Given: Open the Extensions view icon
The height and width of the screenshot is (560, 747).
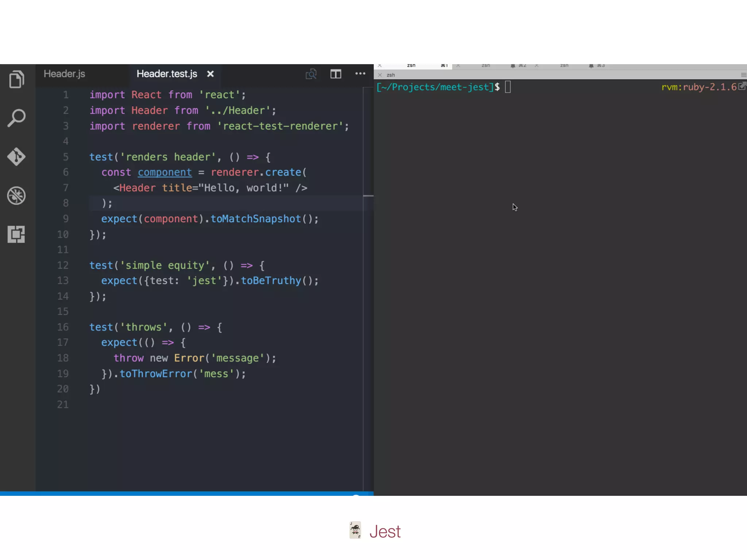Looking at the screenshot, I should coord(16,234).
